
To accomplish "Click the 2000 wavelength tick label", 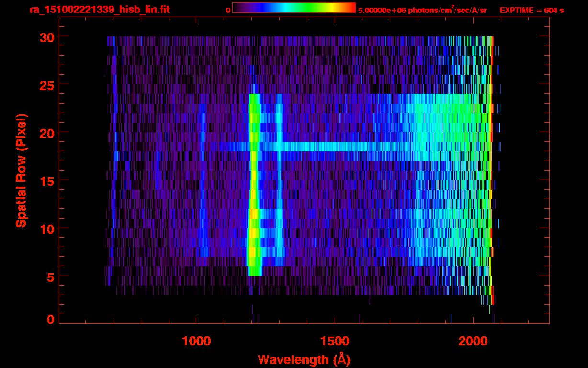I will 473,342.
